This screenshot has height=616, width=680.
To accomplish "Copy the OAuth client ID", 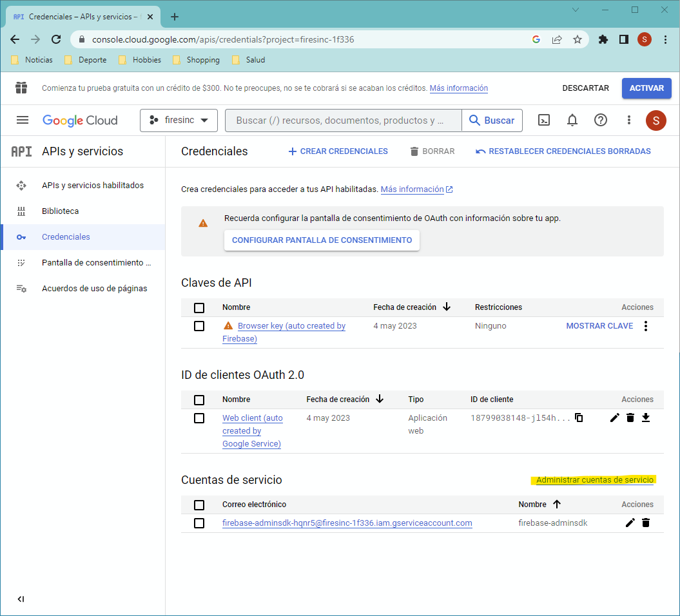I will pos(579,418).
